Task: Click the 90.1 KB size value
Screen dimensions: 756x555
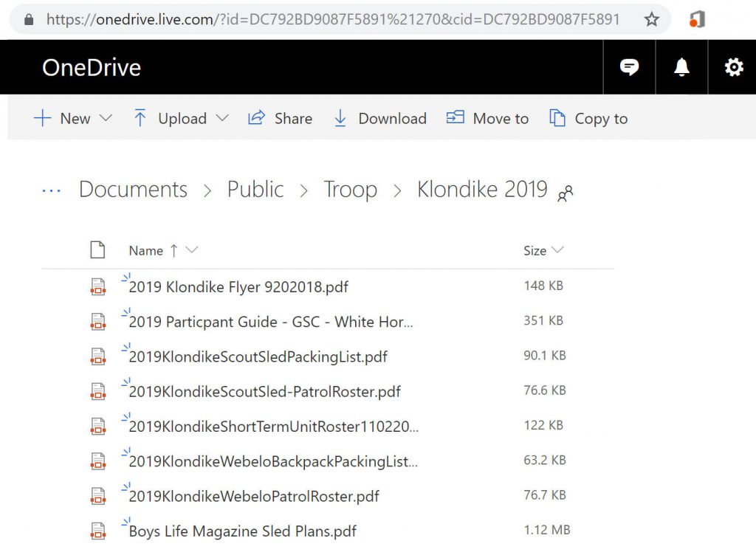Action: (x=545, y=356)
